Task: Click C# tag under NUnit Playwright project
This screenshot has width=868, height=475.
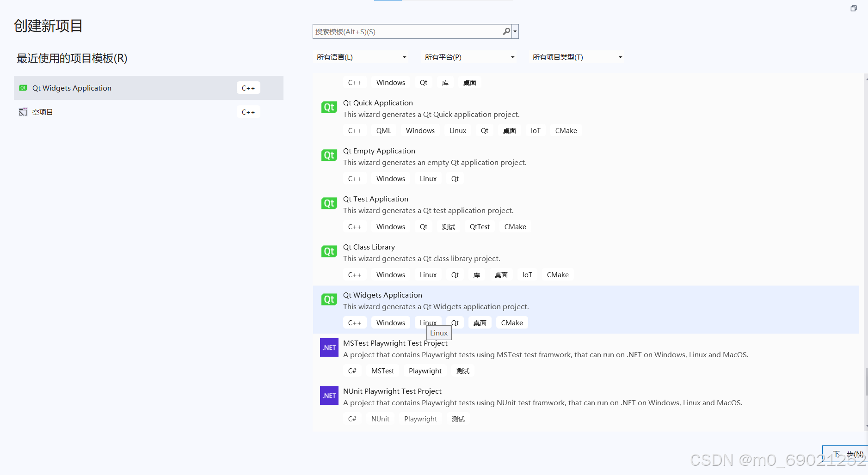Action: (352, 419)
